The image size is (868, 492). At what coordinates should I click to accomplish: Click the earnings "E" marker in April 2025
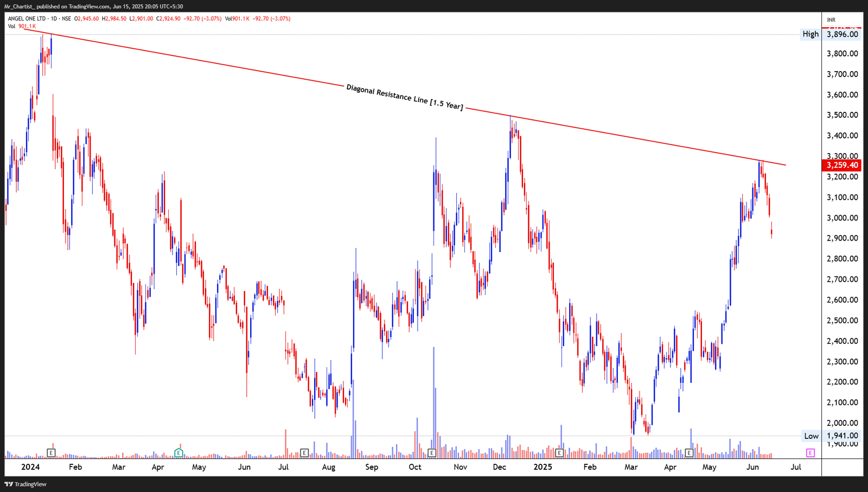pos(689,452)
